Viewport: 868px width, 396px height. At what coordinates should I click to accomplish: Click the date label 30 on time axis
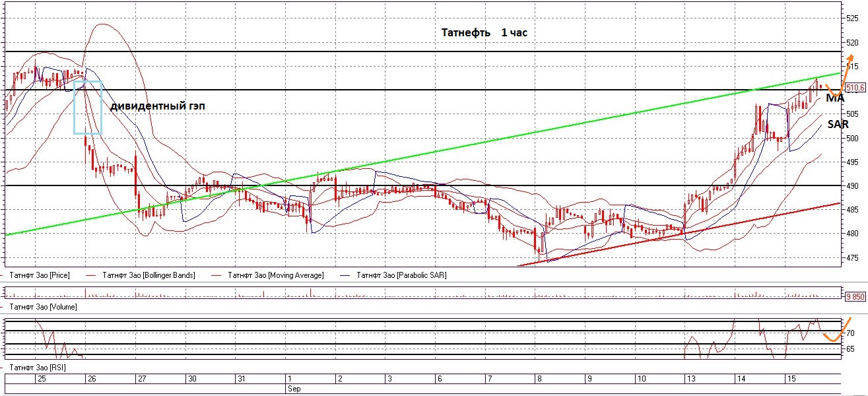191,379
